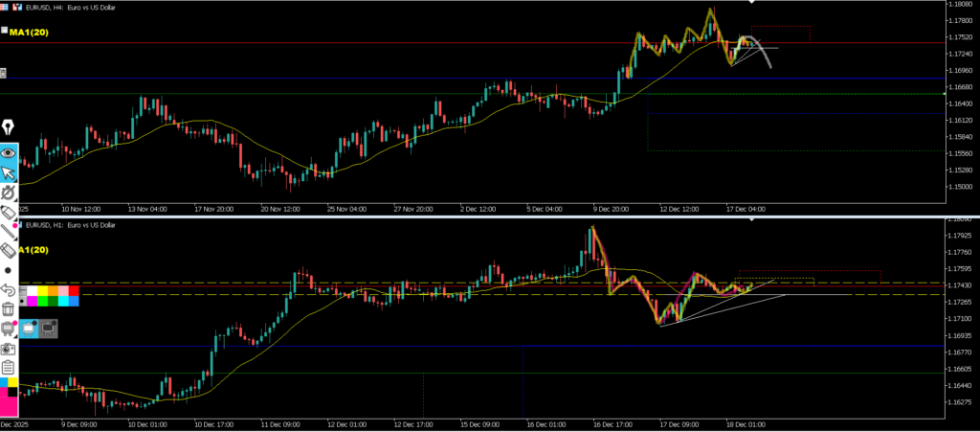The height and width of the screenshot is (432, 980).
Task: Click the 1.17595 price label on H1 scale
Action: (959, 269)
